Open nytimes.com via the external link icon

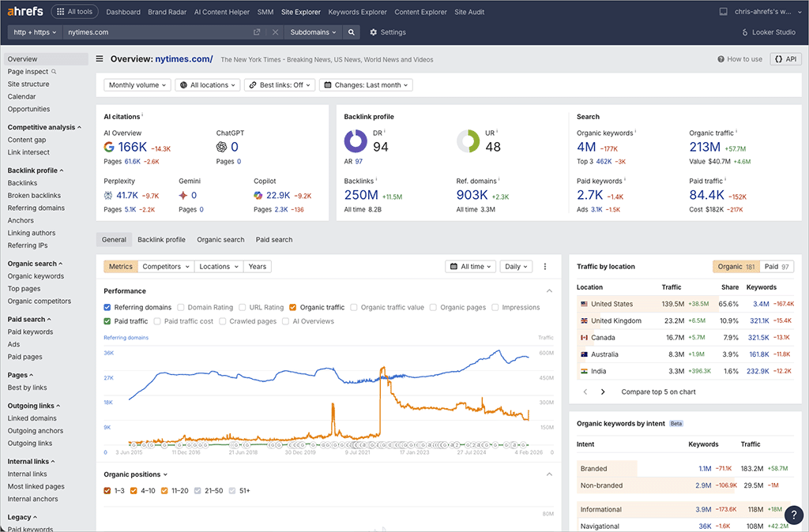pos(255,34)
